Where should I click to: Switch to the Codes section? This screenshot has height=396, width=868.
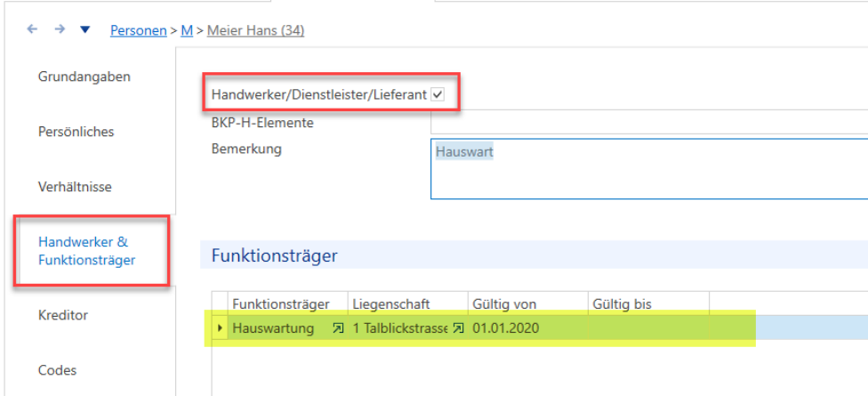(x=57, y=370)
